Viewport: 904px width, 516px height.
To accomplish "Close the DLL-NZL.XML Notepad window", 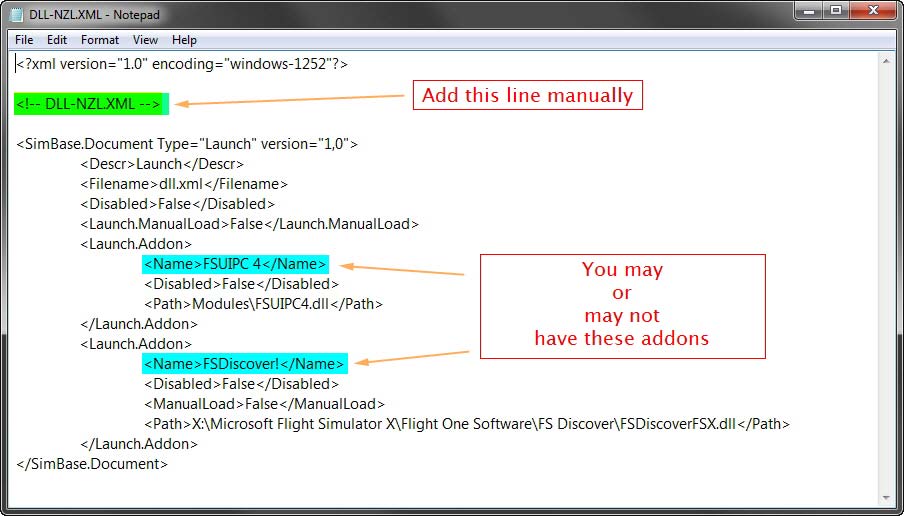I will 871,11.
